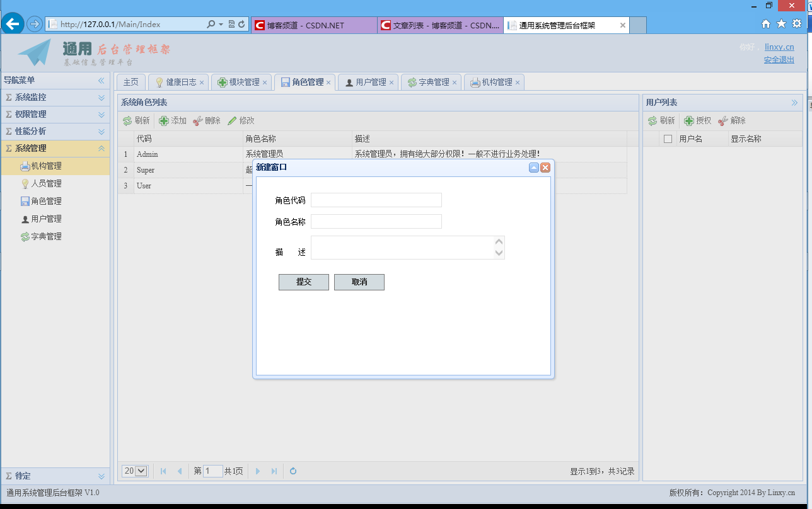Click 取消 cancel button in dialog
The height and width of the screenshot is (509, 812).
[x=359, y=282]
